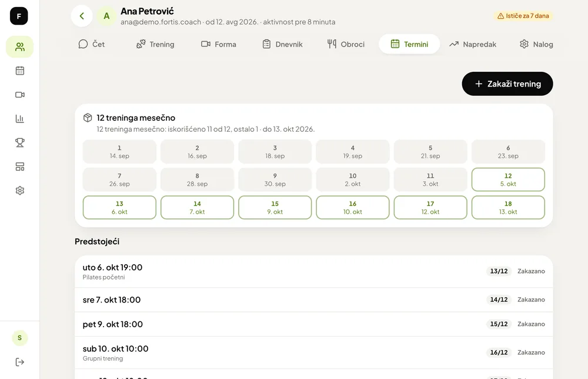Image resolution: width=588 pixels, height=379 pixels.
Task: Select session slot 14 on 7. okt
Action: tap(197, 208)
